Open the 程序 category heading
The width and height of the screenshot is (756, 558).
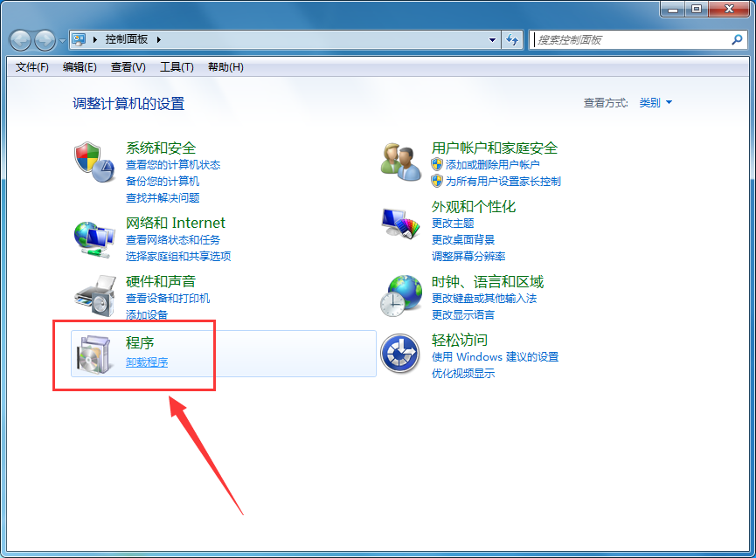(x=139, y=343)
